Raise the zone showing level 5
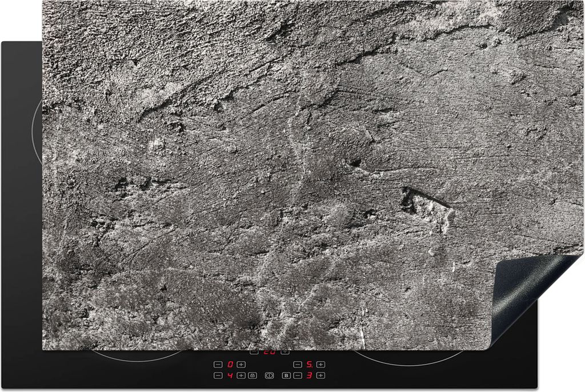Image resolution: width=585 pixels, height=392 pixels. coord(320,365)
